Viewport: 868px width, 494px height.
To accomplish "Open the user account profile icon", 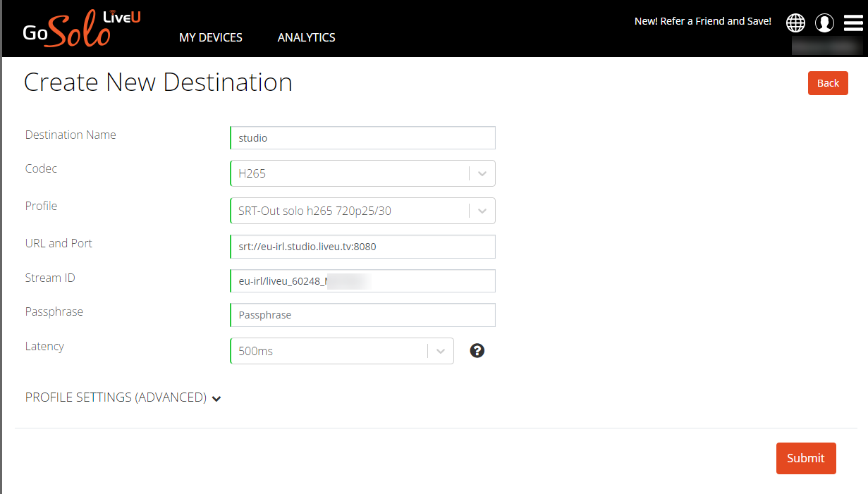I will click(x=824, y=23).
